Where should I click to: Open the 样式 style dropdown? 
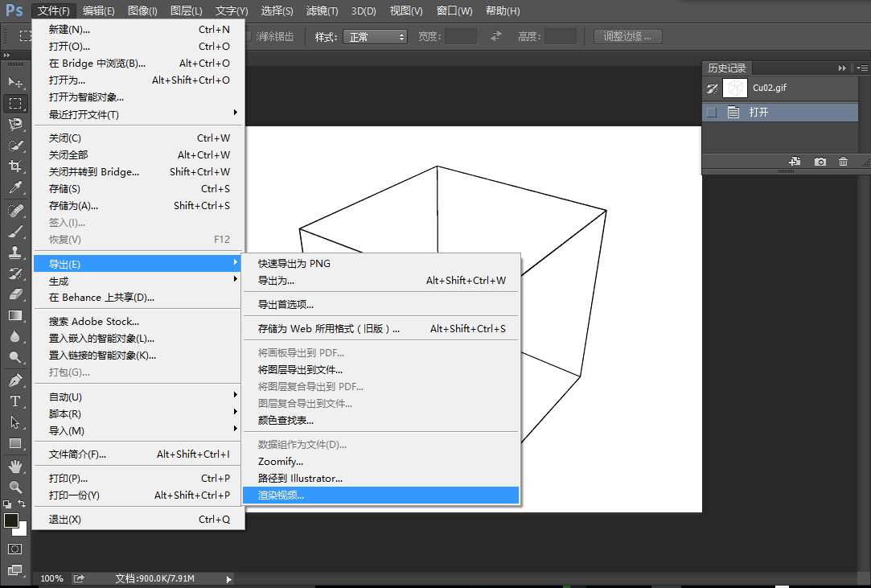click(x=375, y=37)
